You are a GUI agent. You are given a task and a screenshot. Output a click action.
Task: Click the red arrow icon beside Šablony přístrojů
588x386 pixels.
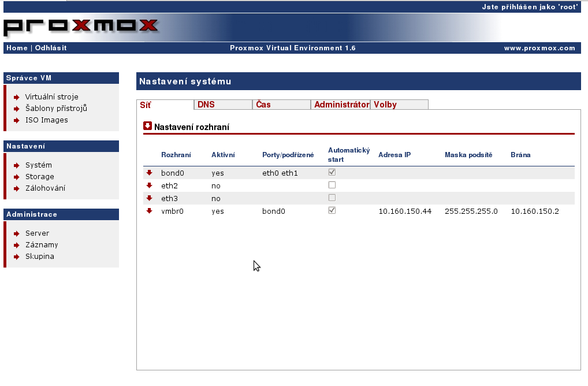(x=17, y=109)
